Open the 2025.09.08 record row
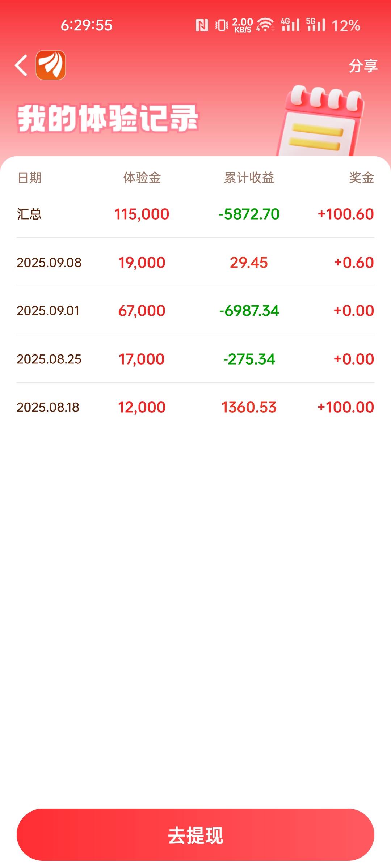Viewport: 391px width, 868px height. tap(195, 262)
